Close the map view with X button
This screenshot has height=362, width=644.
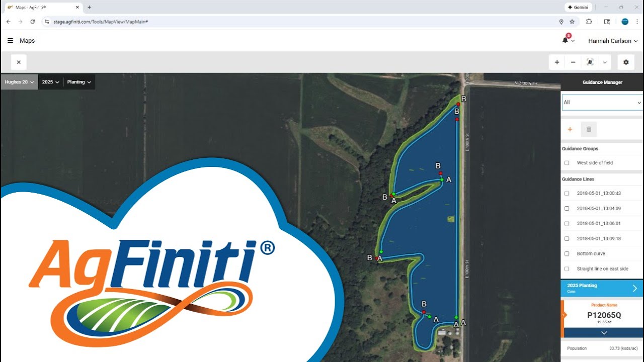(x=19, y=62)
